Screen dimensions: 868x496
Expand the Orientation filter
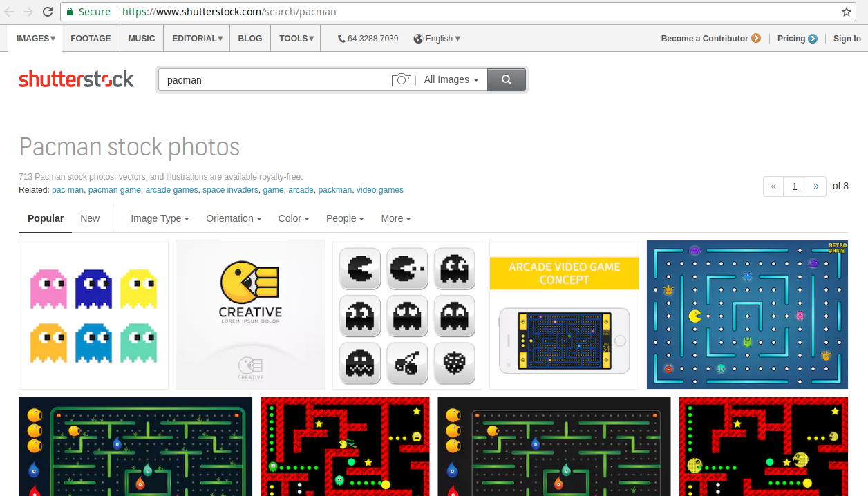click(234, 218)
